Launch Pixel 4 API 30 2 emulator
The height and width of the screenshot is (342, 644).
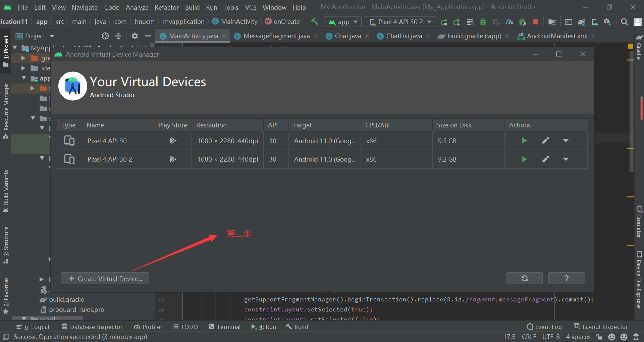[x=524, y=159]
